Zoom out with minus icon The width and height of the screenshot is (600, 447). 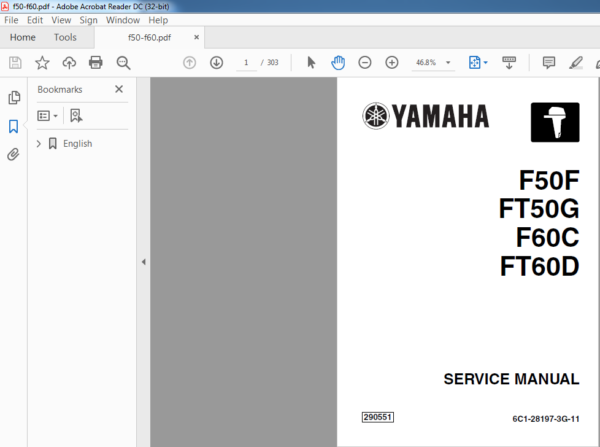[365, 62]
